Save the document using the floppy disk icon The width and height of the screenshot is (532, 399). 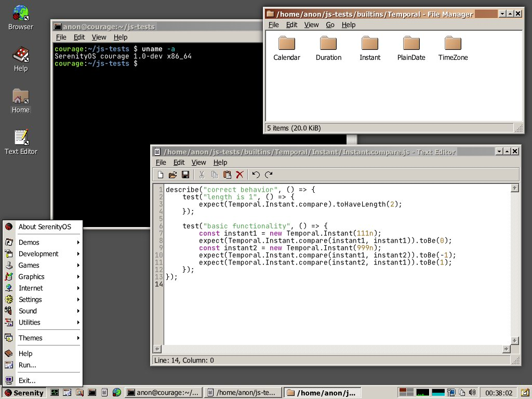pyautogui.click(x=185, y=175)
